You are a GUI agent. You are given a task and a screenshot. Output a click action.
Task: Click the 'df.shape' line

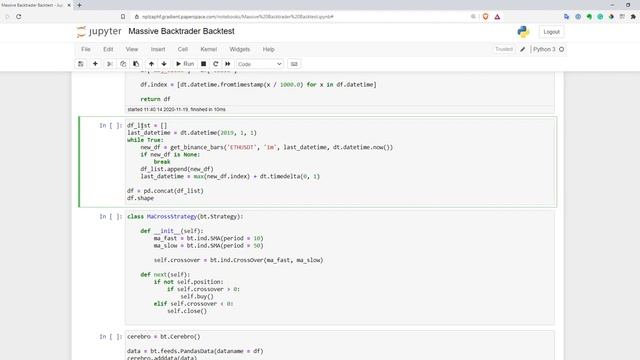click(x=140, y=198)
